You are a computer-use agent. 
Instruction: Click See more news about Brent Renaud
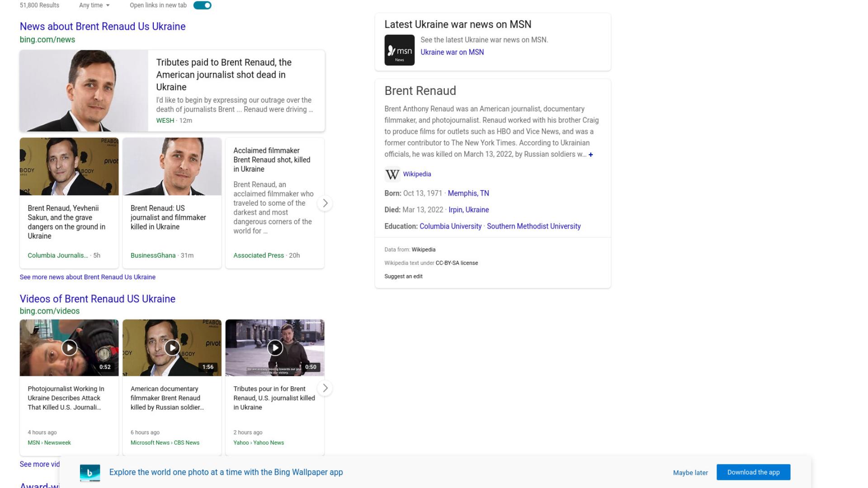pyautogui.click(x=88, y=277)
